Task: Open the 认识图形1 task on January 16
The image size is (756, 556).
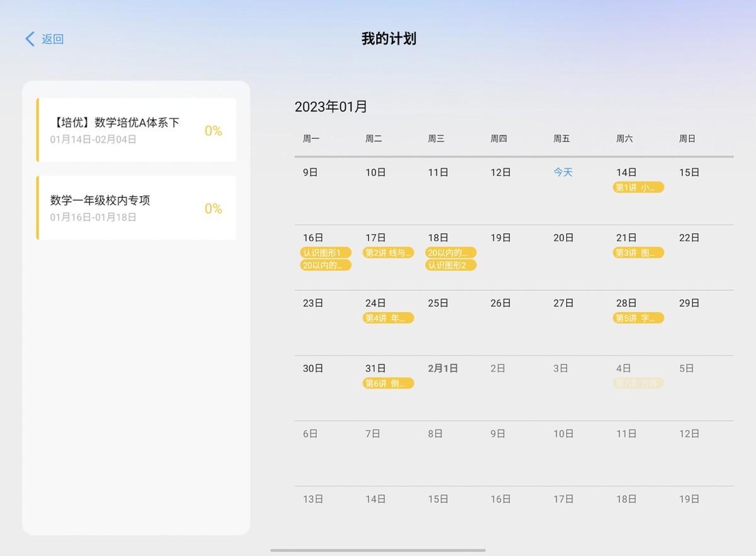Action: (324, 252)
